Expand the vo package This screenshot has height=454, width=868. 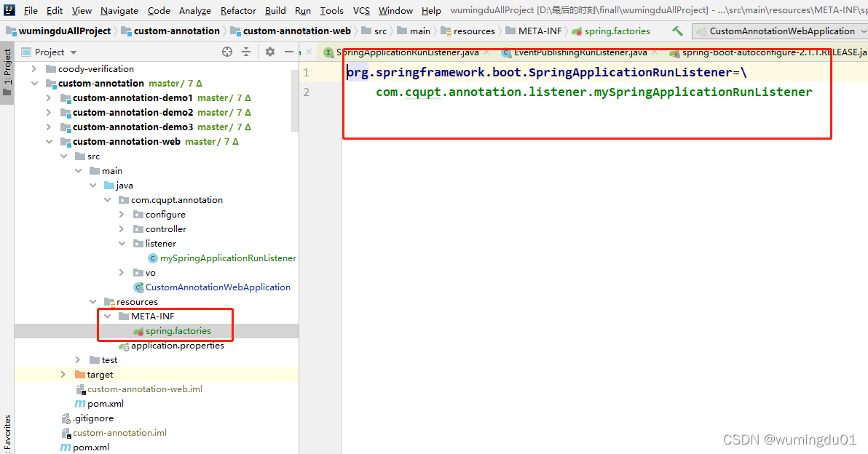pos(122,273)
